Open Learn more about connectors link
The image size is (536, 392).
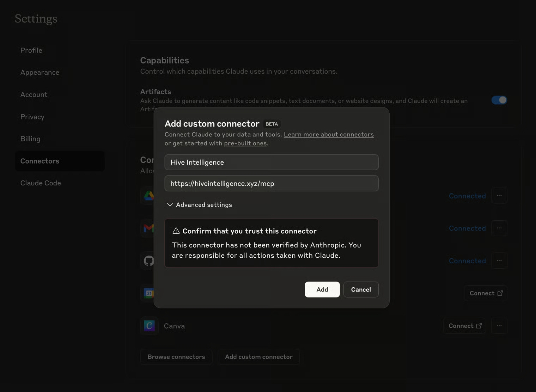tap(329, 134)
